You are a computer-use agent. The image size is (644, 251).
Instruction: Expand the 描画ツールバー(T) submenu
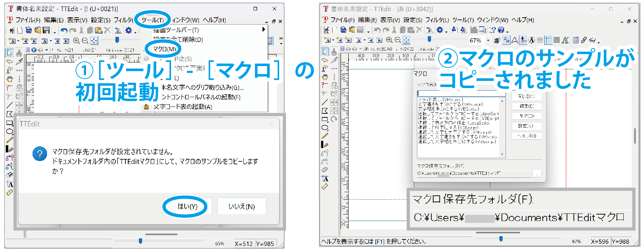tap(264, 30)
